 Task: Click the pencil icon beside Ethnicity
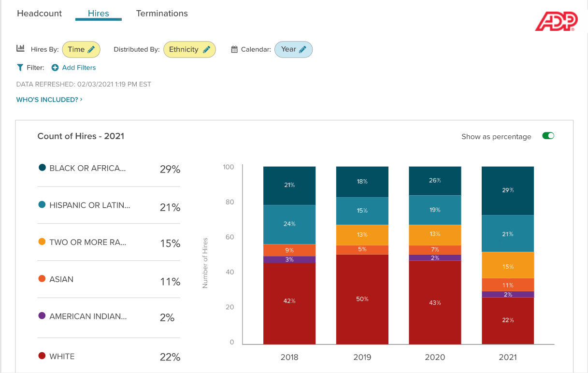[x=206, y=49]
